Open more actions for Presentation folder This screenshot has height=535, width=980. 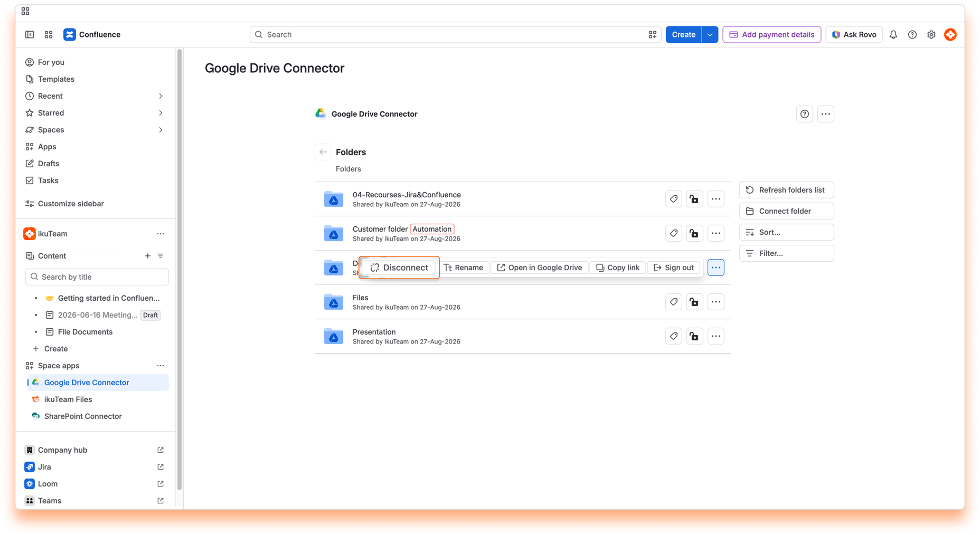pyautogui.click(x=716, y=336)
